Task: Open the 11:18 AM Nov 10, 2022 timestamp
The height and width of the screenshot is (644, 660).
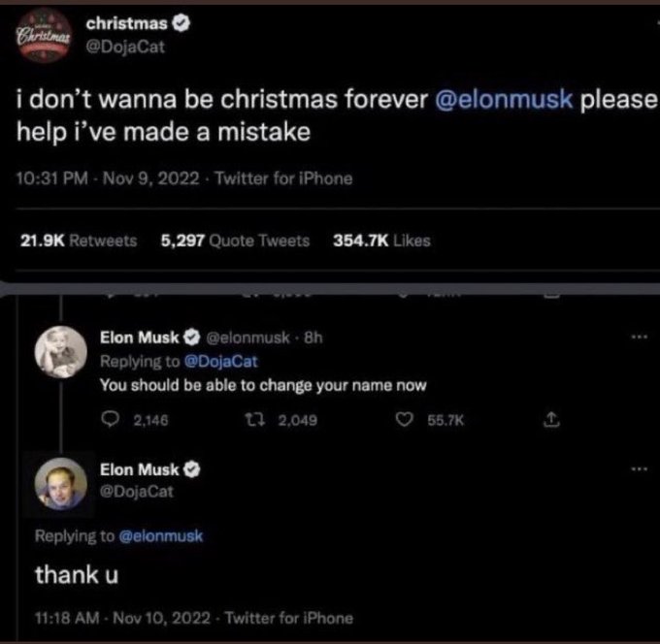Action: point(122,618)
